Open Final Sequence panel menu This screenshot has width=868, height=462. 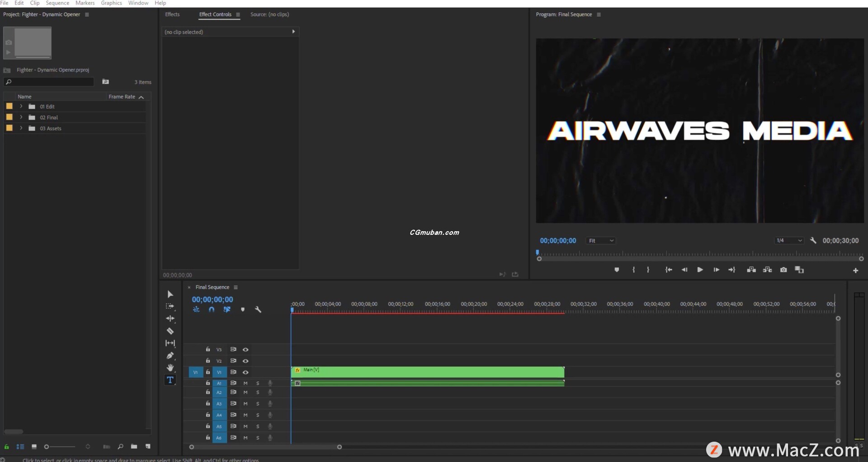(236, 287)
